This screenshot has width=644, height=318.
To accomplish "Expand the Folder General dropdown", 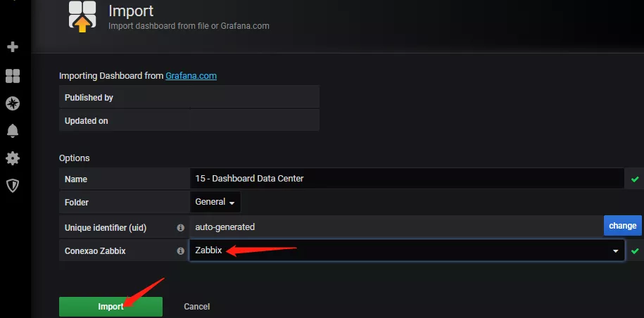I will tap(215, 202).
